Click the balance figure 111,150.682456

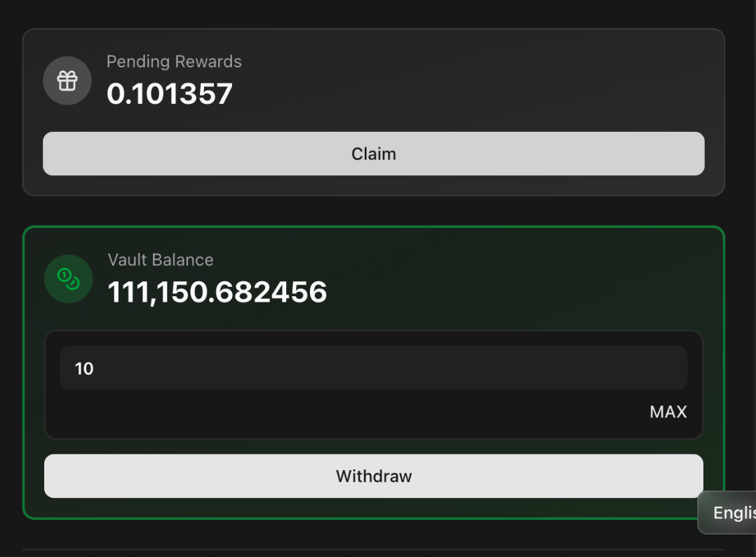217,293
